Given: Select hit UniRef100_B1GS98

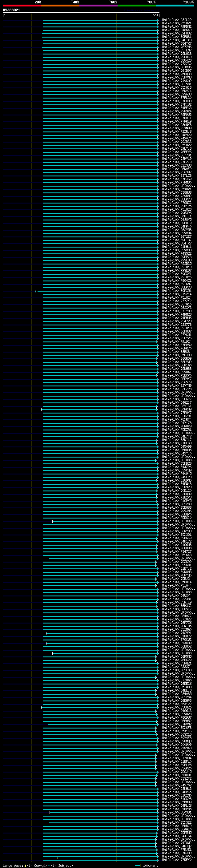Looking at the screenshot, I should coord(176,799).
